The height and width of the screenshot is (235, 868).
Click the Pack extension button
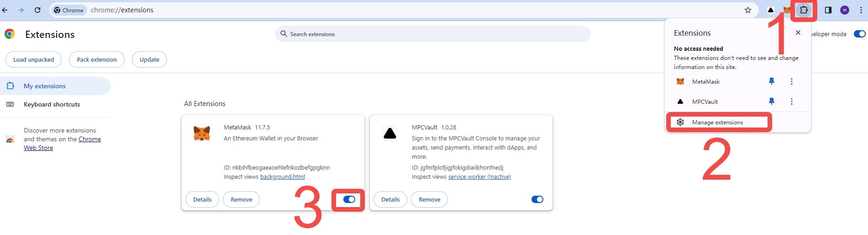point(97,59)
